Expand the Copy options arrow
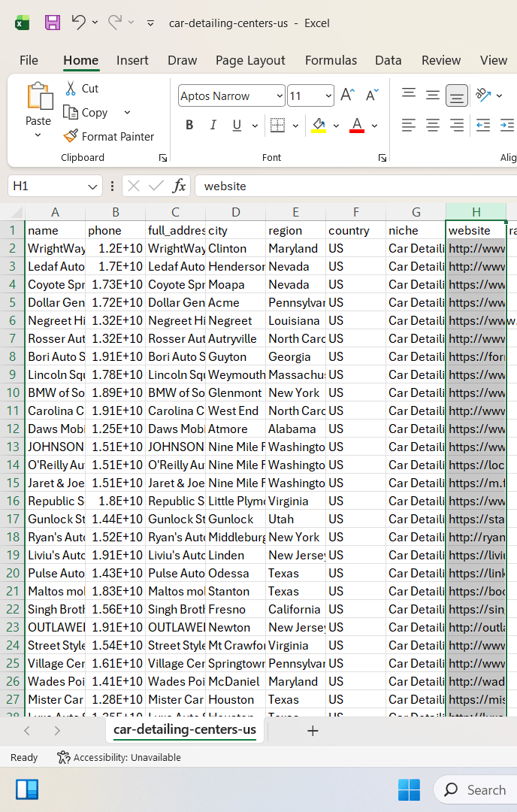Screen dimensions: 517x812 [x=127, y=112]
